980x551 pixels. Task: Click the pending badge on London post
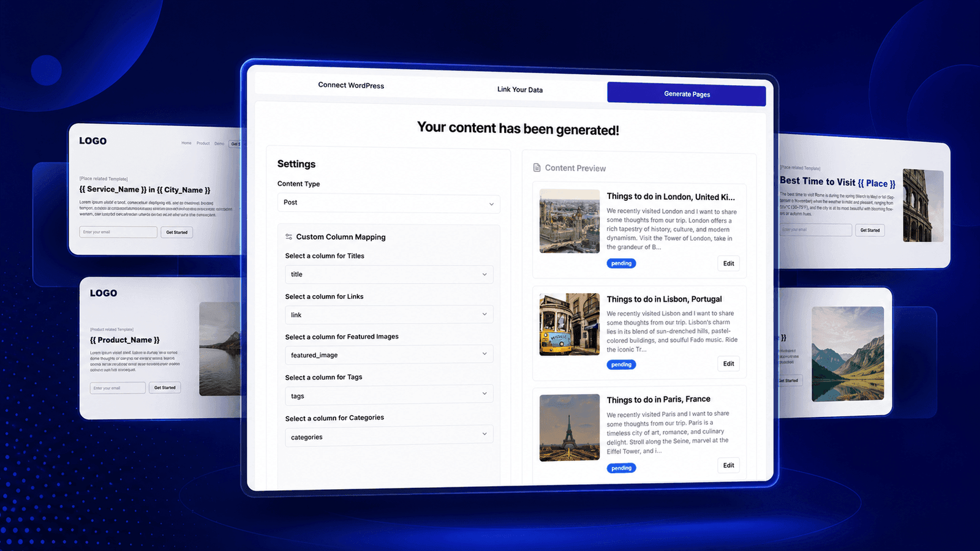point(621,263)
